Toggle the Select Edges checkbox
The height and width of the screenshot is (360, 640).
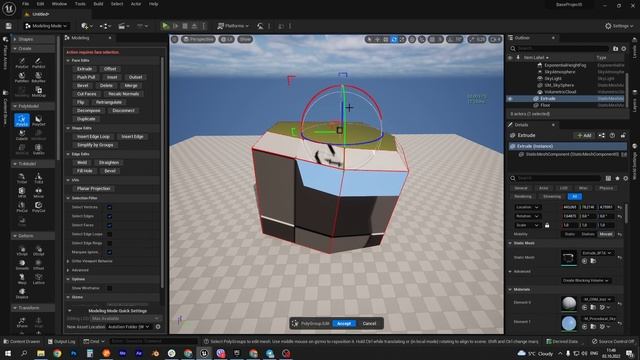coord(109,216)
